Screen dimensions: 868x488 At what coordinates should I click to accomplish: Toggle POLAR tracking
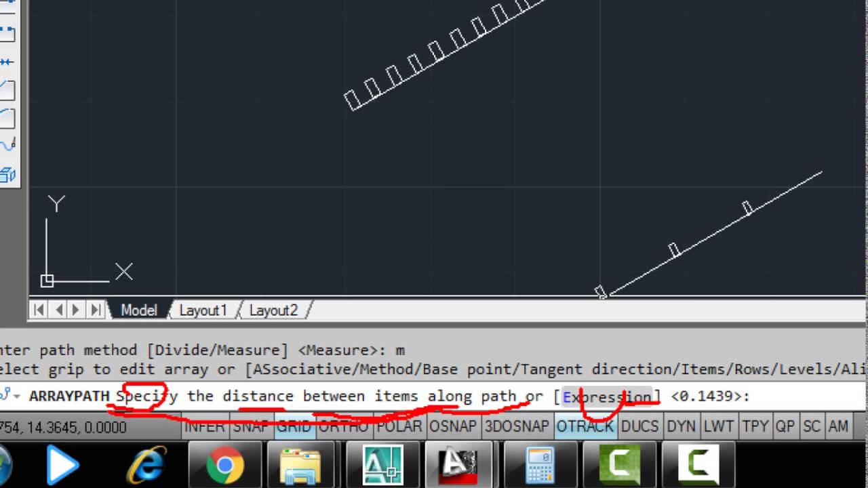pyautogui.click(x=399, y=427)
